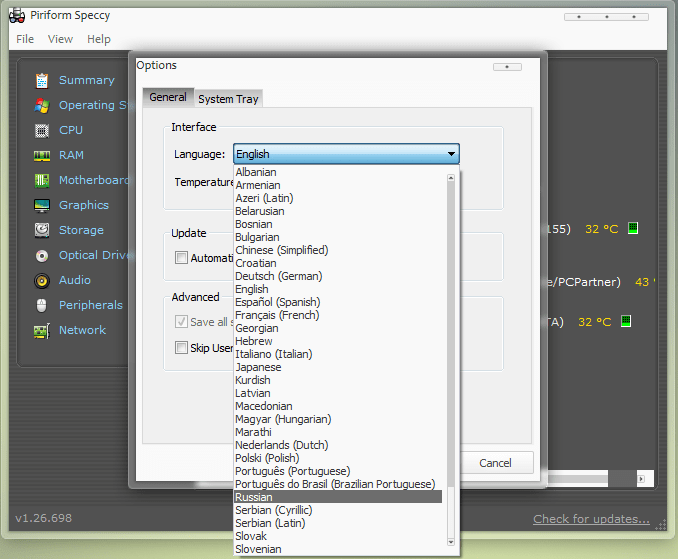Select Français (French) language
This screenshot has width=678, height=559.
338,315
